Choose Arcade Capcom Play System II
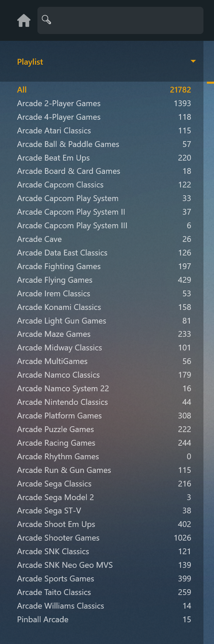Viewport: 214px width, 644px height. 71,212
